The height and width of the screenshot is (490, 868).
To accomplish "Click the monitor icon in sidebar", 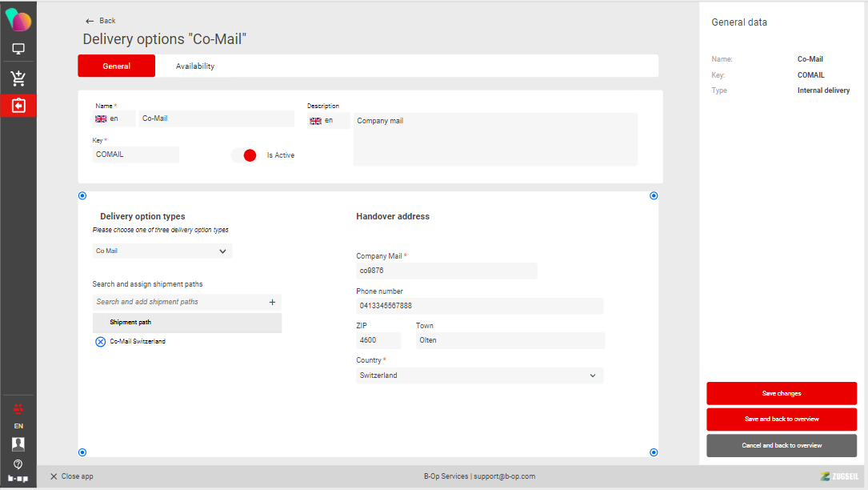I will (x=18, y=50).
